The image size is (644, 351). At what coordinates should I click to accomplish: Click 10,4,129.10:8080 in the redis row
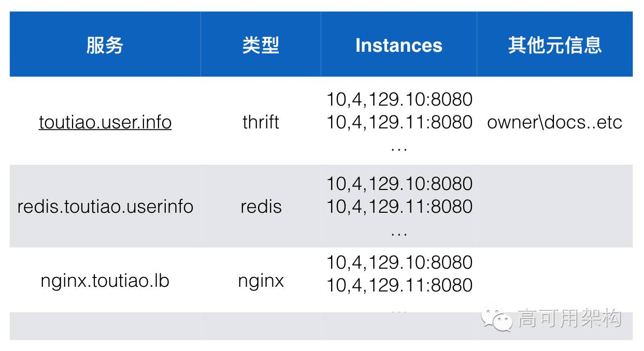[399, 184]
